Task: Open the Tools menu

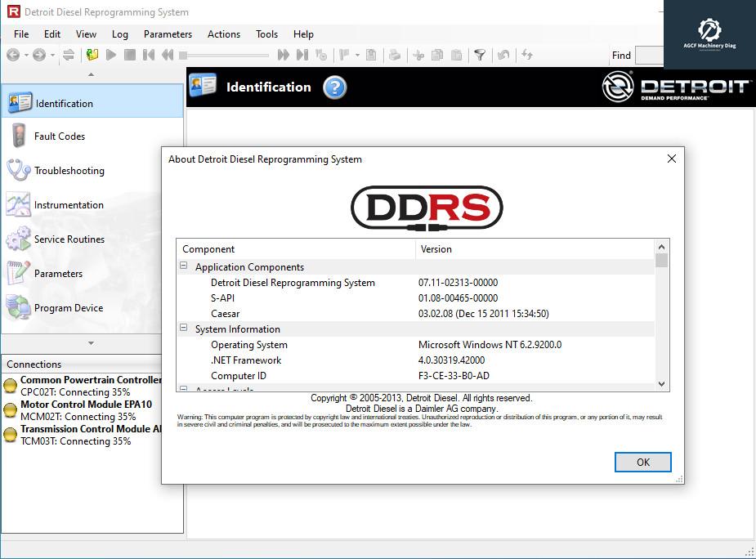Action: [x=266, y=34]
